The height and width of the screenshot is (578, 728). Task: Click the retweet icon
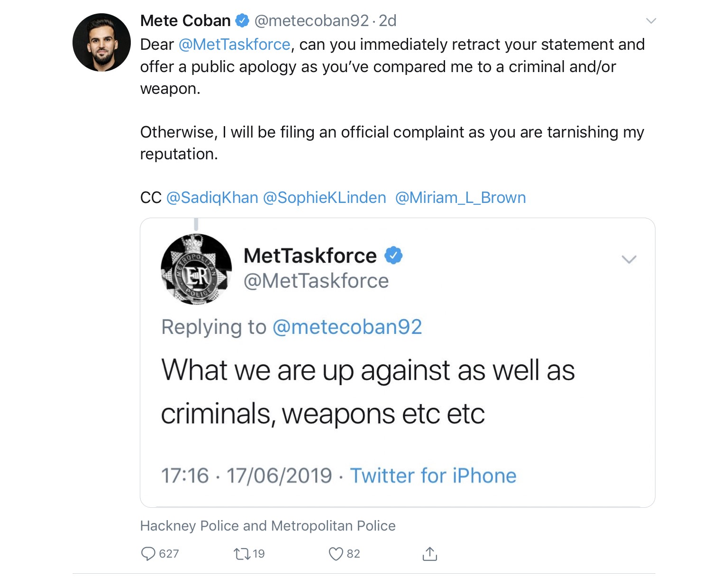[242, 553]
